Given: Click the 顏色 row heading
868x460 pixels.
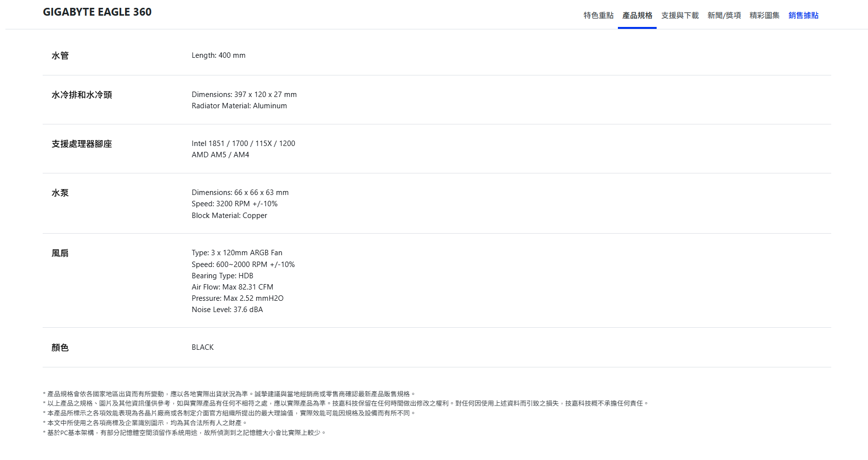Looking at the screenshot, I should click(60, 348).
